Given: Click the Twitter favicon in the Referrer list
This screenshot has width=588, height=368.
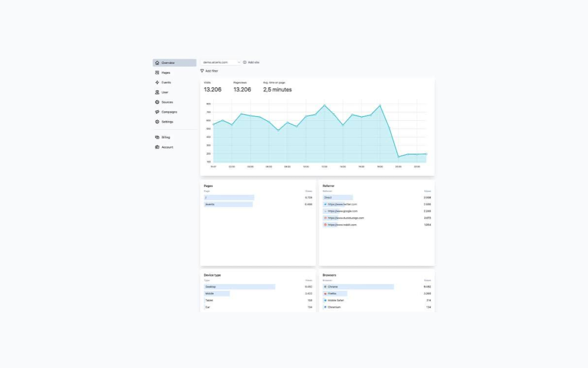Looking at the screenshot, I should click(x=325, y=204).
